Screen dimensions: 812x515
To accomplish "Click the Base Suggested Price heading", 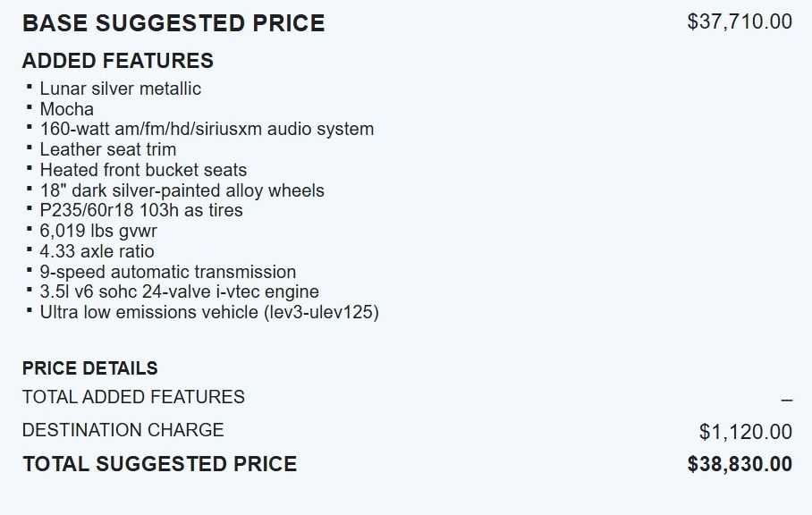I will point(173,23).
